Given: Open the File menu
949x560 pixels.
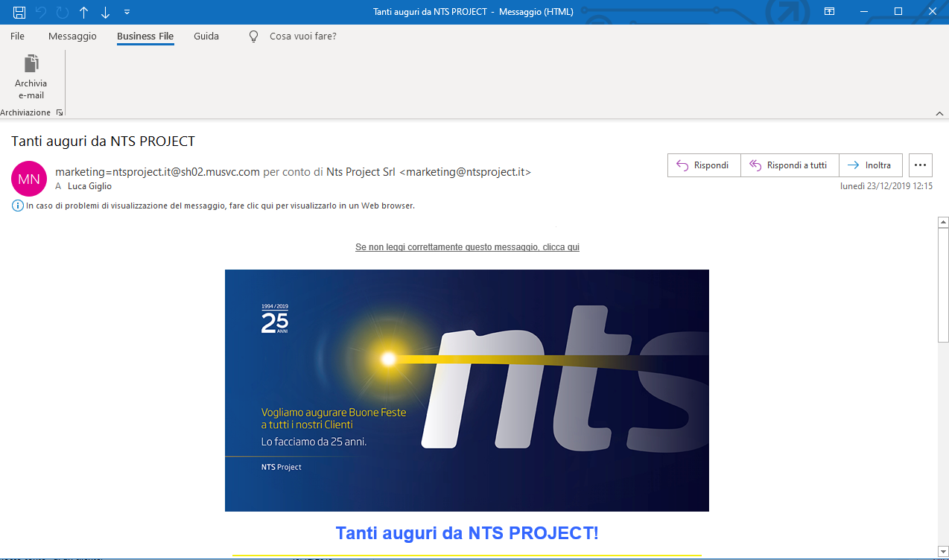Looking at the screenshot, I should pyautogui.click(x=18, y=36).
